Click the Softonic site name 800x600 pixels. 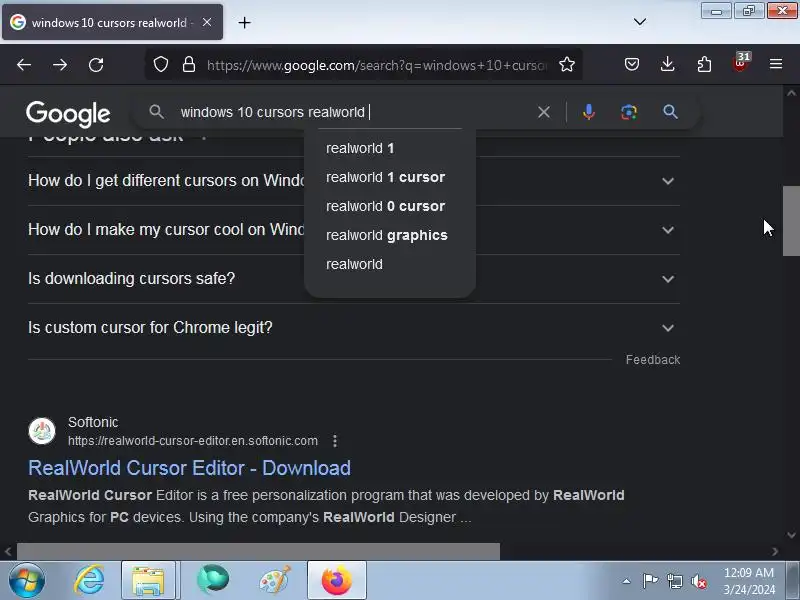click(x=93, y=422)
